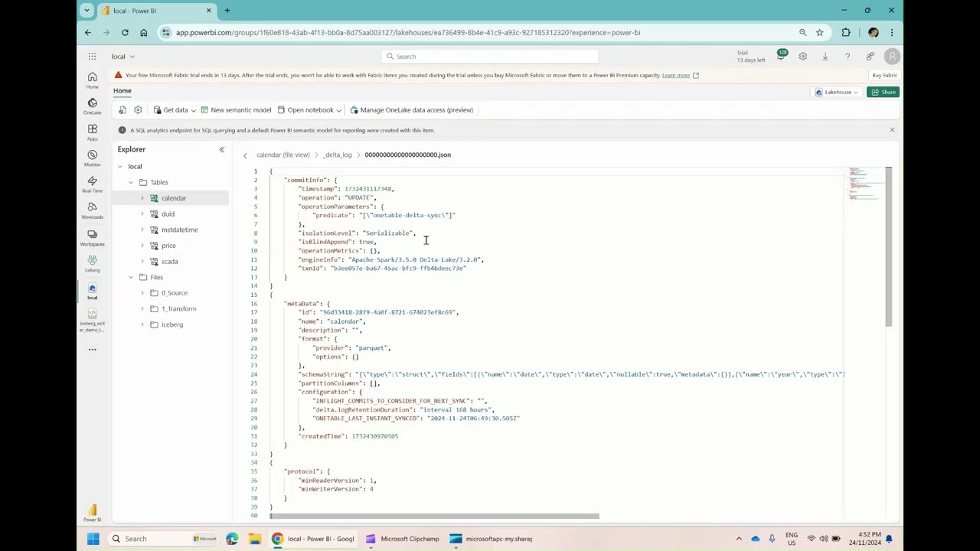Select the 1_Transform folder label

[x=178, y=308]
